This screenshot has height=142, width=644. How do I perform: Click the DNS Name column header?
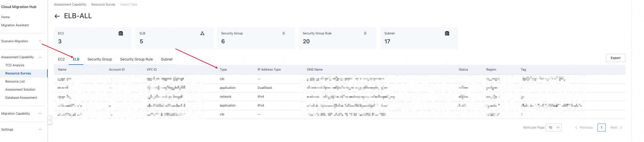click(x=315, y=70)
